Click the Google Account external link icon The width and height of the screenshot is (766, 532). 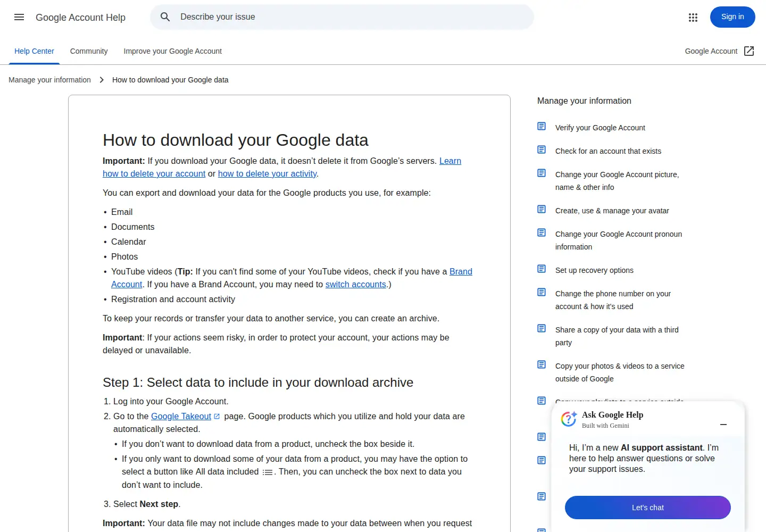[749, 51]
